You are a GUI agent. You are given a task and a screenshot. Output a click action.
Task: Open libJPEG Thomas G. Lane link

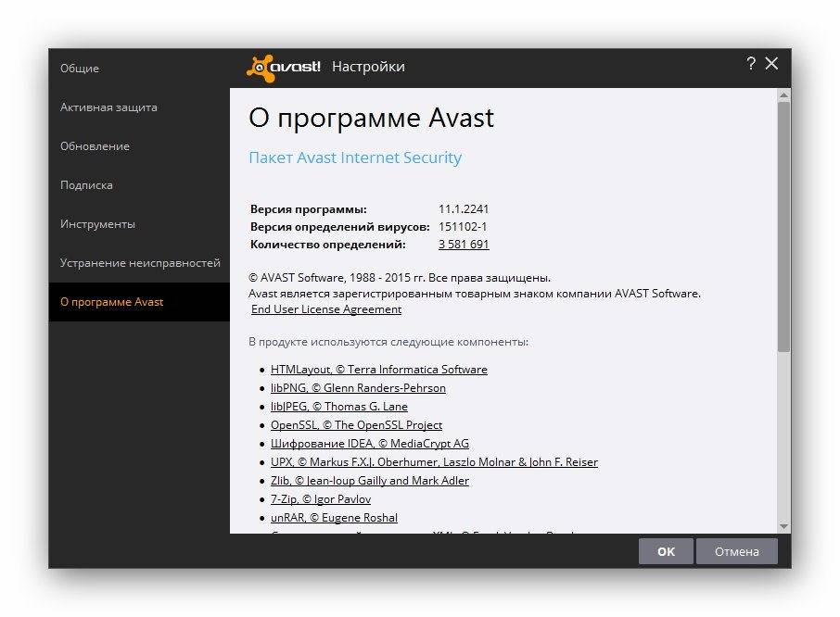coord(339,407)
